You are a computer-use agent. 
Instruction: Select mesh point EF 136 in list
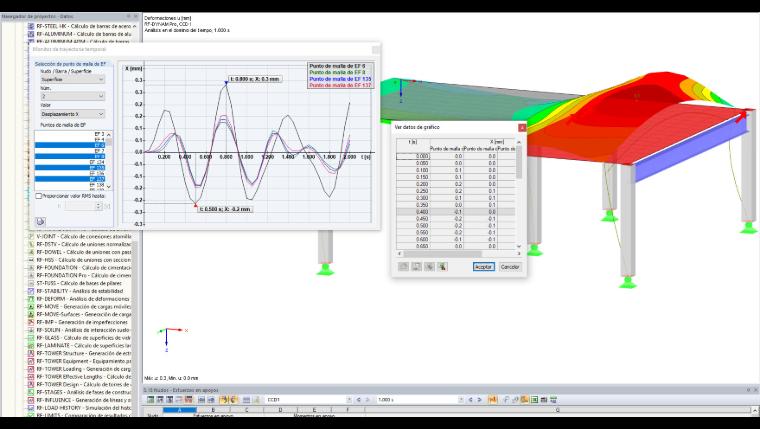pyautogui.click(x=70, y=173)
